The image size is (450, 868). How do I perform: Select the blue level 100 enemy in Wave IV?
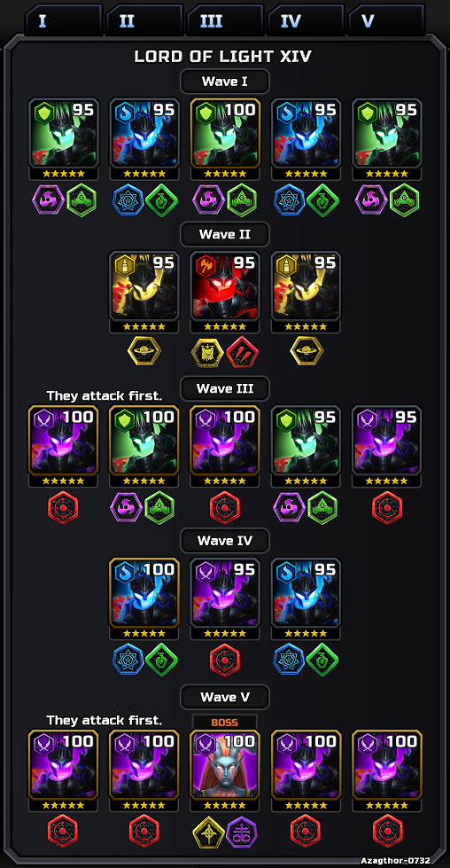[x=144, y=592]
